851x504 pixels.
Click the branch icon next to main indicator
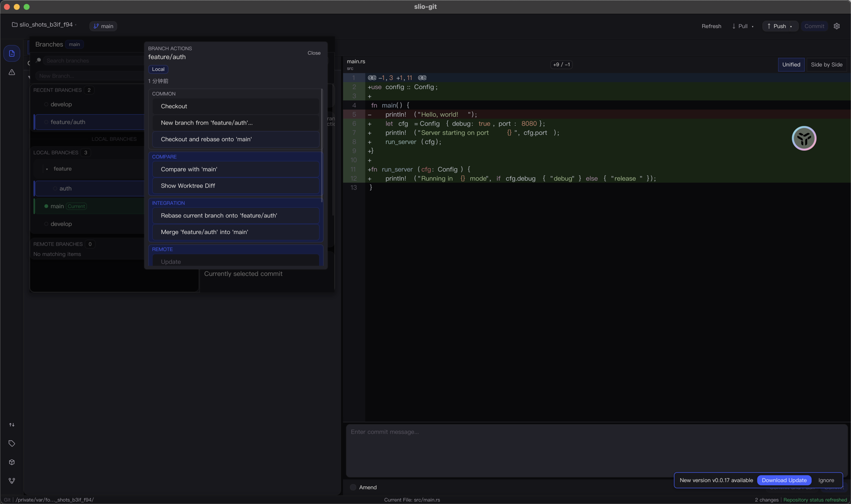(97, 26)
